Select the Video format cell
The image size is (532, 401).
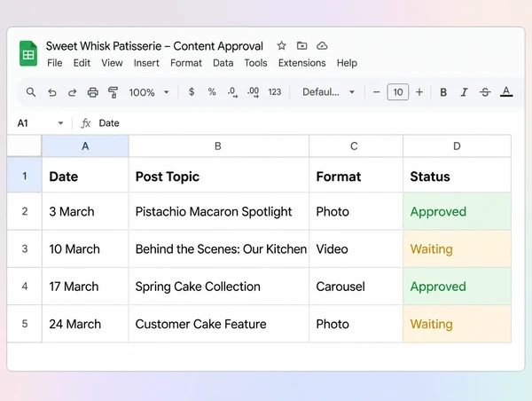coord(356,248)
